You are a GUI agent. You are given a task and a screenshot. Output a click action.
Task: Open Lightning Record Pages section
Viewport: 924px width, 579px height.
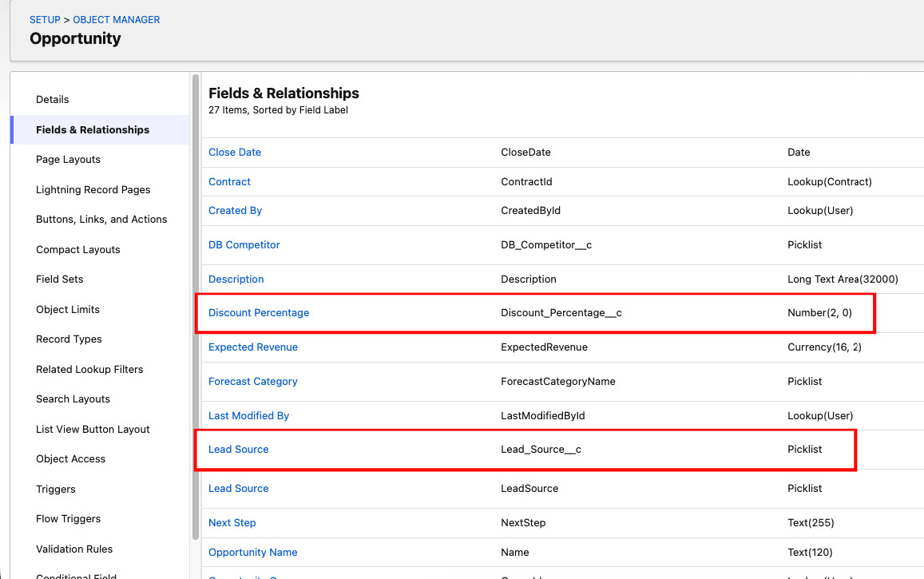93,190
